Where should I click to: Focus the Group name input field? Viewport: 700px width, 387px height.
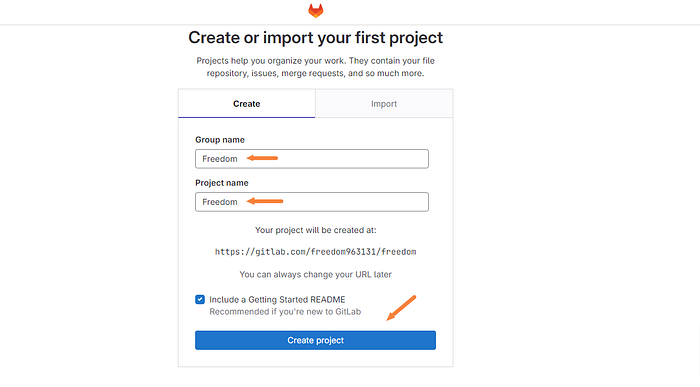312,159
